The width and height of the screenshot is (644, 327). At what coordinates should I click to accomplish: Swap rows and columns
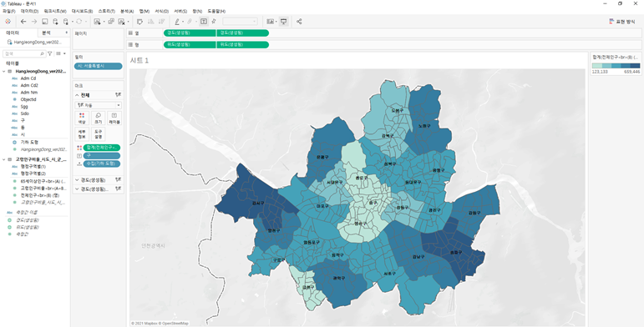[139, 22]
